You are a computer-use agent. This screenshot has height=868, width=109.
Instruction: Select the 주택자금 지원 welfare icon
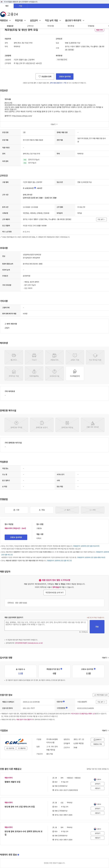pyautogui.click(x=14, y=373)
